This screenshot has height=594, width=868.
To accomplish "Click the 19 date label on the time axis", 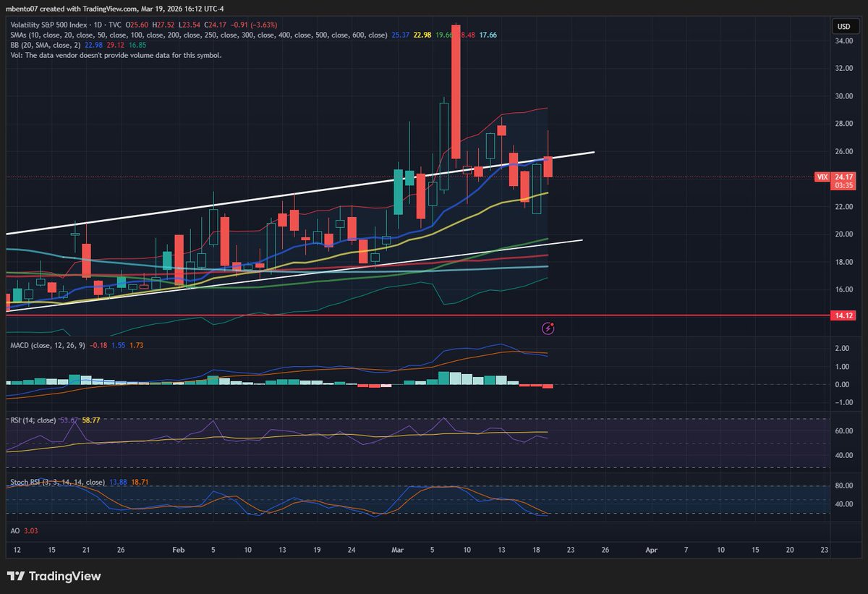I will tap(317, 550).
